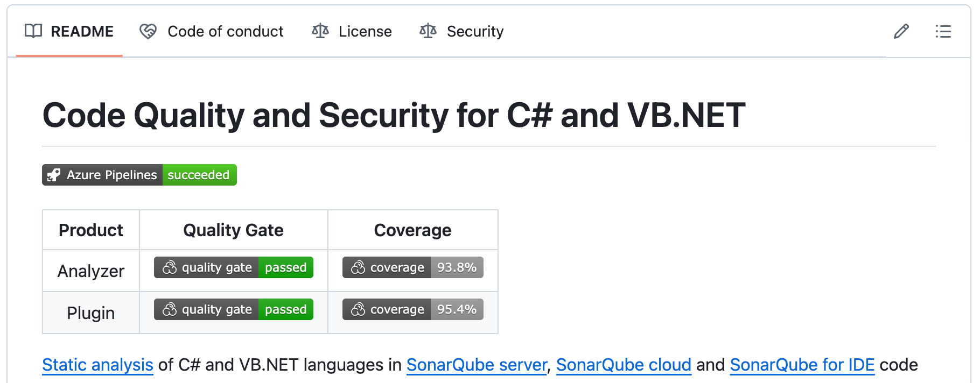Open the SonarQube server link

point(476,365)
